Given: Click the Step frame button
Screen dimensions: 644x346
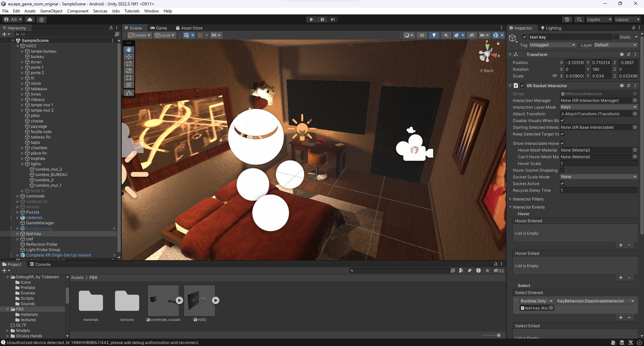Looking at the screenshot, I should coord(332,19).
